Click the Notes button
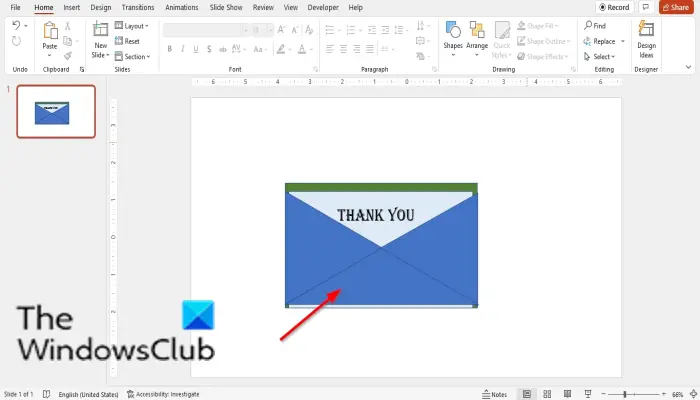Screen dimensions: 700x400 [x=494, y=394]
